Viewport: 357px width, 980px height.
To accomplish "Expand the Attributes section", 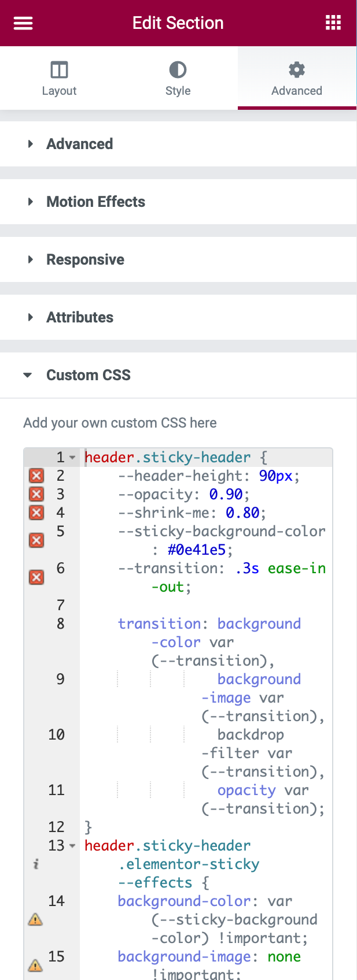I will pos(80,317).
